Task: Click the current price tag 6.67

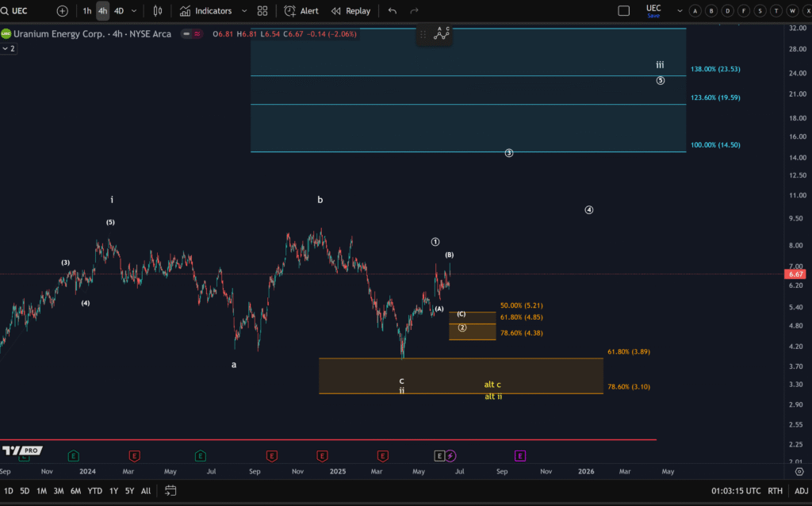Action: tap(795, 274)
